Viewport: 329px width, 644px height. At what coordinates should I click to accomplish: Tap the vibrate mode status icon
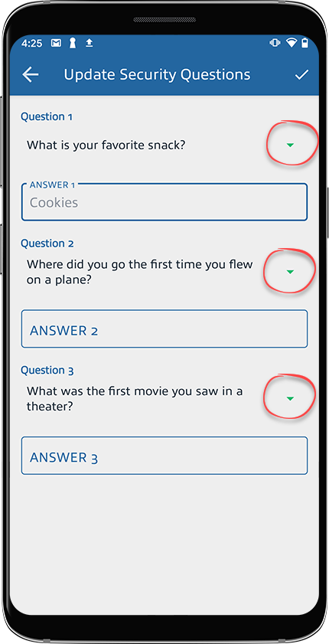(x=275, y=43)
